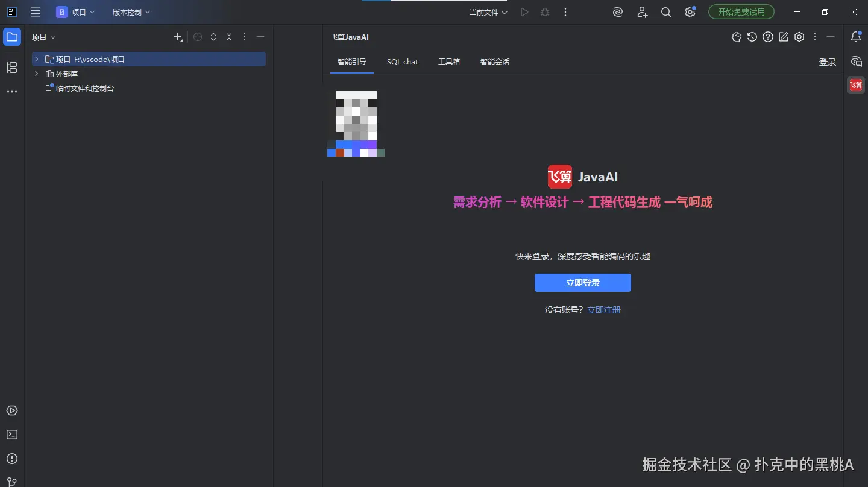This screenshot has width=868, height=487.
Task: Click the Debug bug icon
Action: (x=545, y=12)
